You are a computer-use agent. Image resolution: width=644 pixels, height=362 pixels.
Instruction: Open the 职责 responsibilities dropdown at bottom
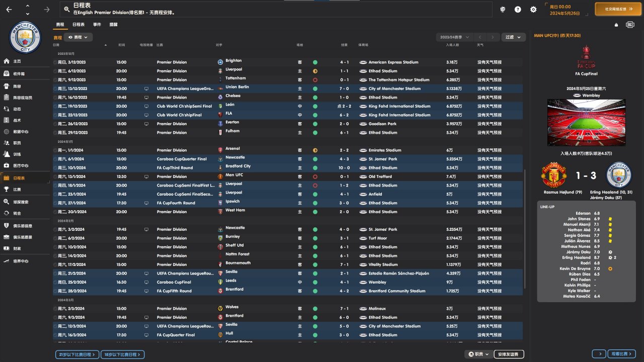(478, 354)
